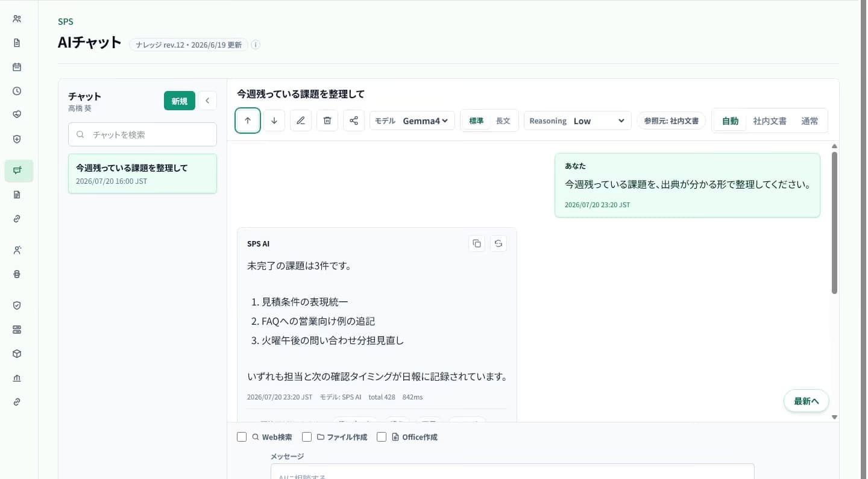Click list item 火曜午後の問い合わせ分担見直し
Screen dimensions: 868x479
(x=333, y=340)
